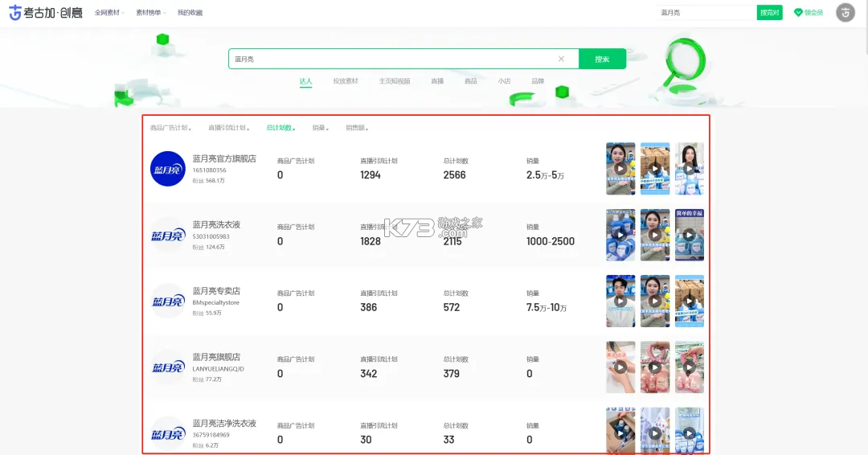Open 我的收藏 in the top navigation

tap(190, 12)
